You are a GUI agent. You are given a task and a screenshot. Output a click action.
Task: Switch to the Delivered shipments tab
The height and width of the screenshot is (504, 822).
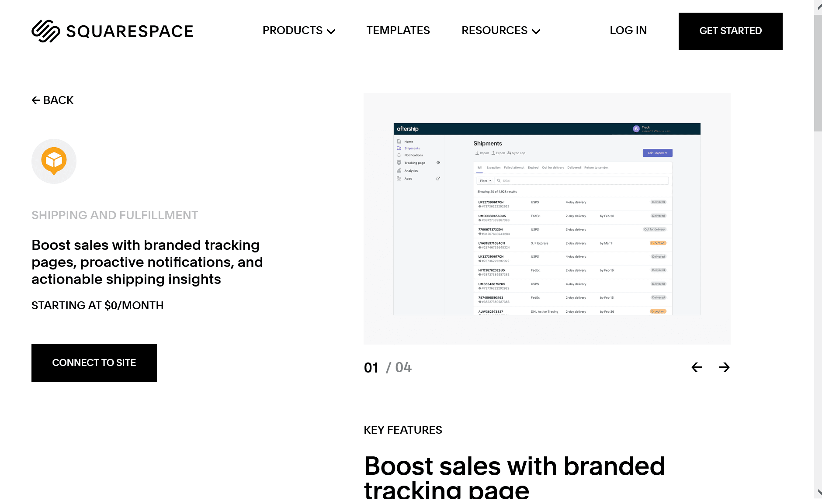(574, 167)
